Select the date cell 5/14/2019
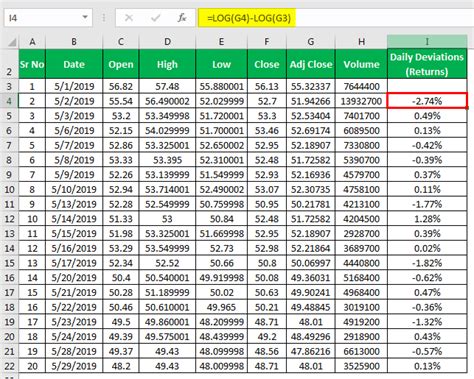The height and width of the screenshot is (379, 474). coord(74,219)
